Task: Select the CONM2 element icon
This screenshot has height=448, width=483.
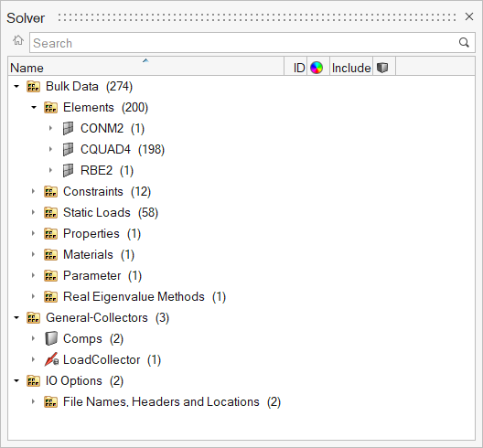Action: point(68,128)
